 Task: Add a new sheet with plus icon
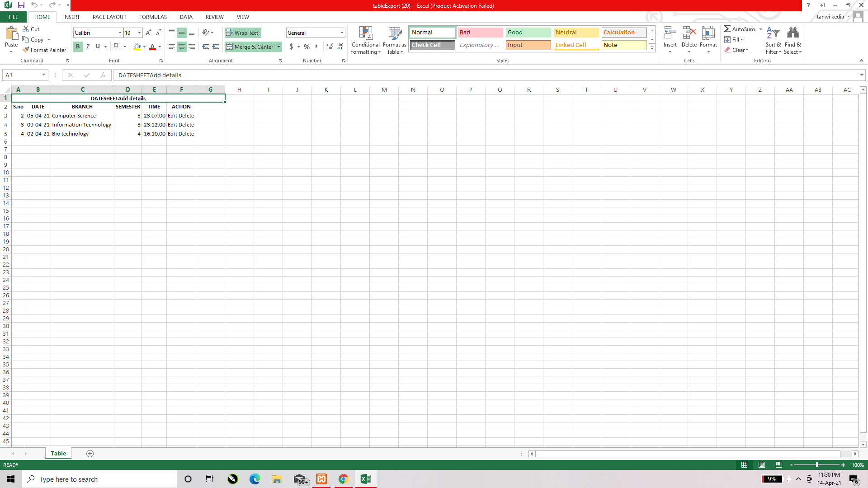[x=90, y=454]
